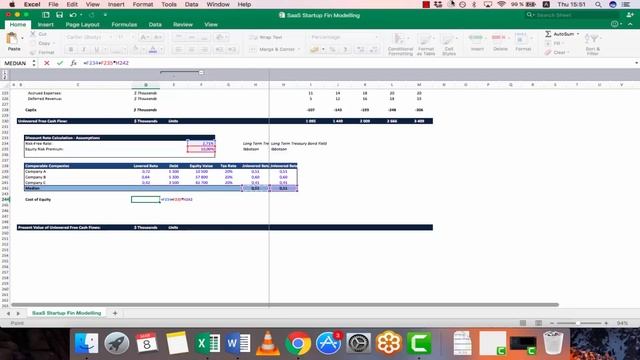The image size is (640, 360).
Task: Open the font name dropdown
Action: [x=110, y=37]
